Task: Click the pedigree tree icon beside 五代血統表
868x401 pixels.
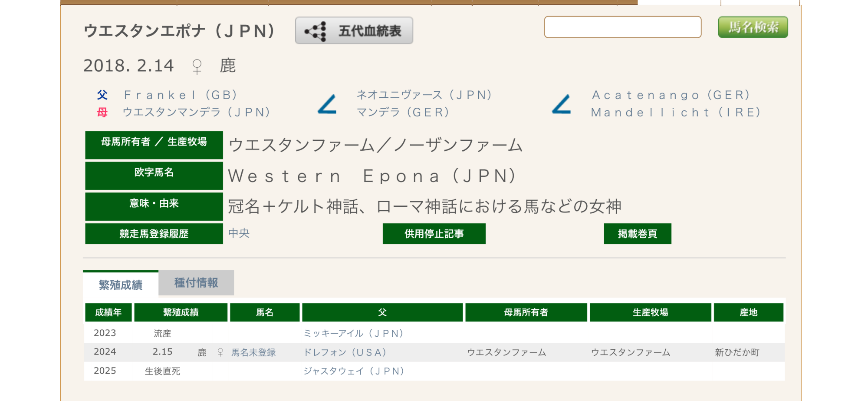Action: [x=316, y=31]
